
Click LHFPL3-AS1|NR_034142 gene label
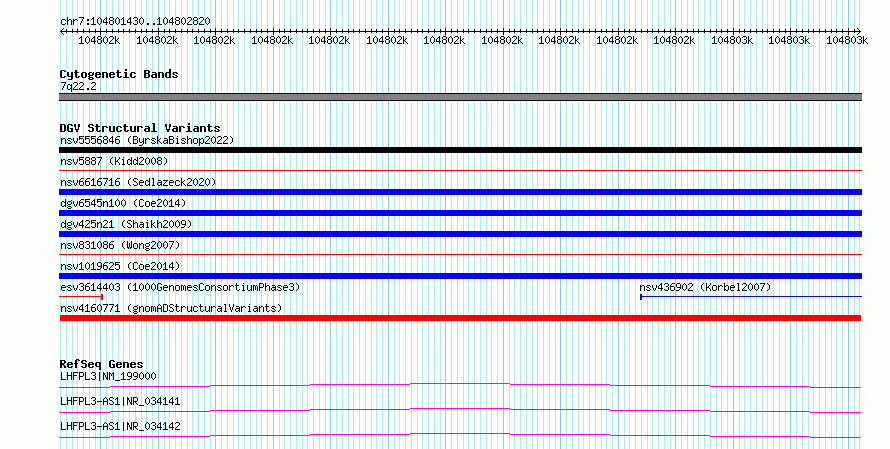(x=120, y=426)
